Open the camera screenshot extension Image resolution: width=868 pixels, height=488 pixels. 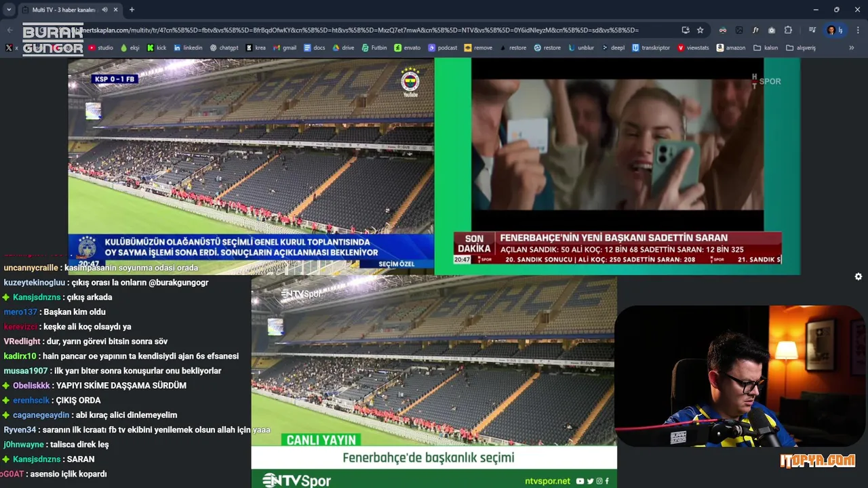[x=772, y=30]
